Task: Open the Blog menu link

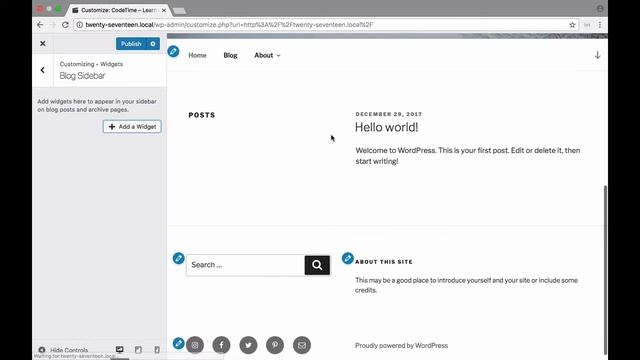Action: click(230, 55)
